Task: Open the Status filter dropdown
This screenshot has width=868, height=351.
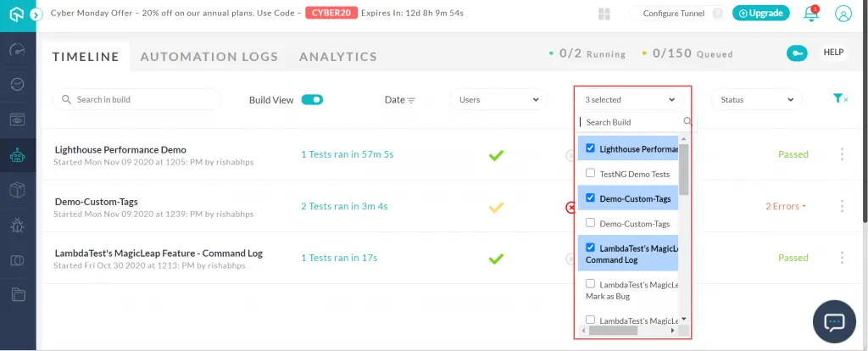Action: (x=755, y=100)
